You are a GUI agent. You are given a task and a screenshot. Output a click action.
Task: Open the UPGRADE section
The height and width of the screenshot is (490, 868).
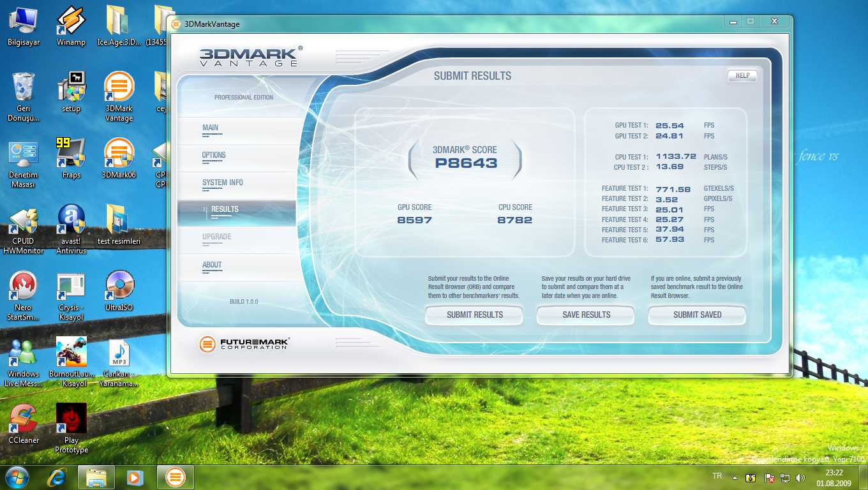click(237, 240)
